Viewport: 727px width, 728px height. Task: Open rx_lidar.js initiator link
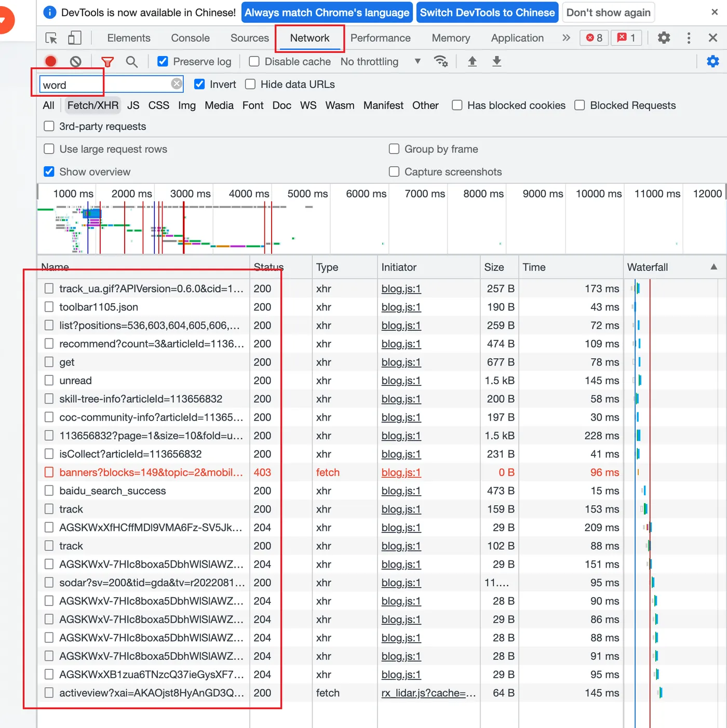pos(428,693)
